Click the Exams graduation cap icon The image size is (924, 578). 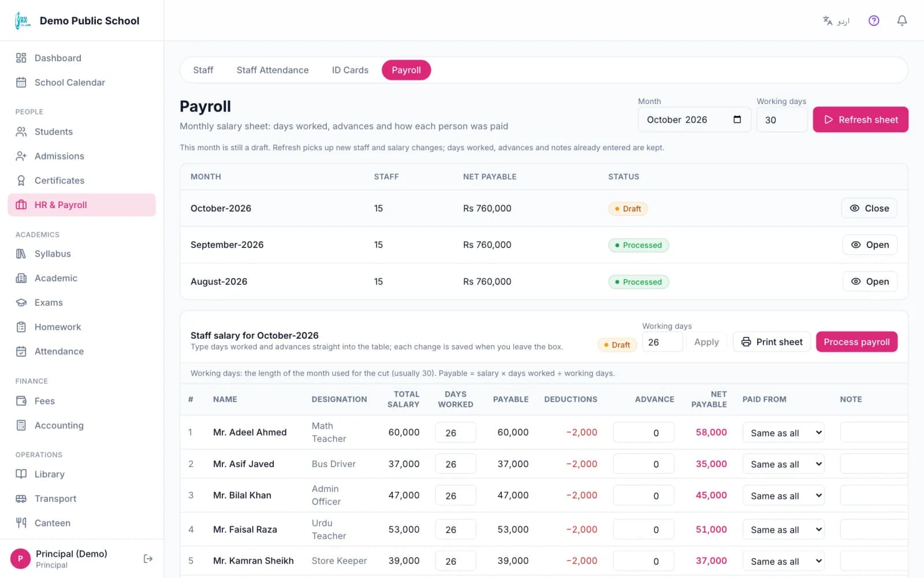pos(21,302)
